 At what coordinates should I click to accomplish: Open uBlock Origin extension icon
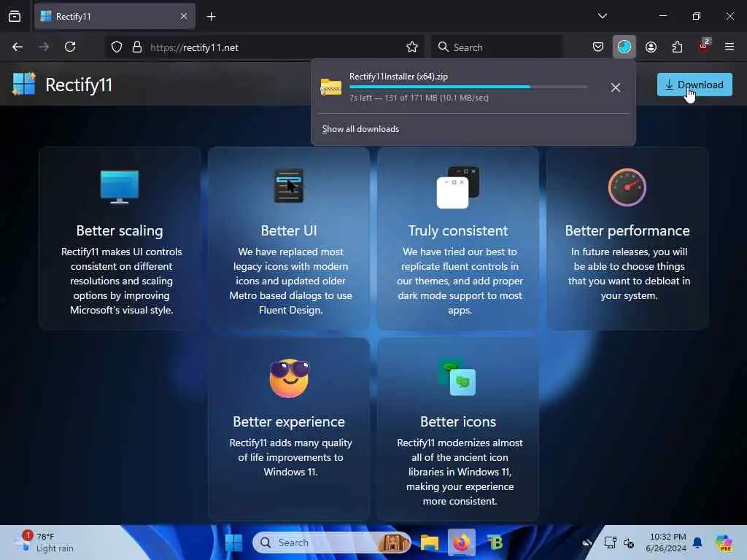[704, 47]
